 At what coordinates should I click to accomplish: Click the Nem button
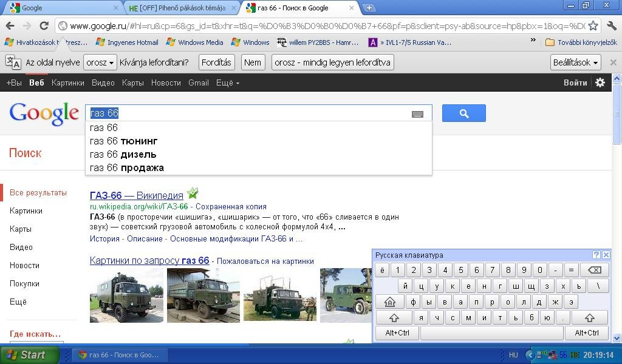pyautogui.click(x=253, y=62)
